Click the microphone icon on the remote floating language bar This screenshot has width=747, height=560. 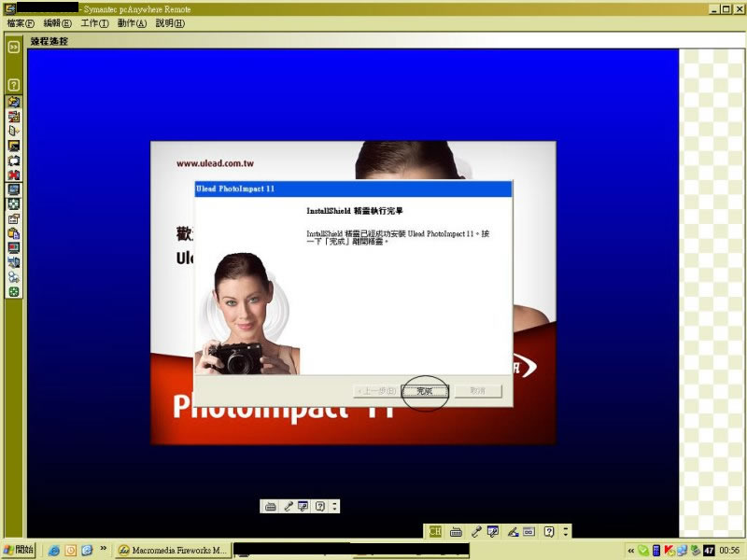tap(288, 506)
